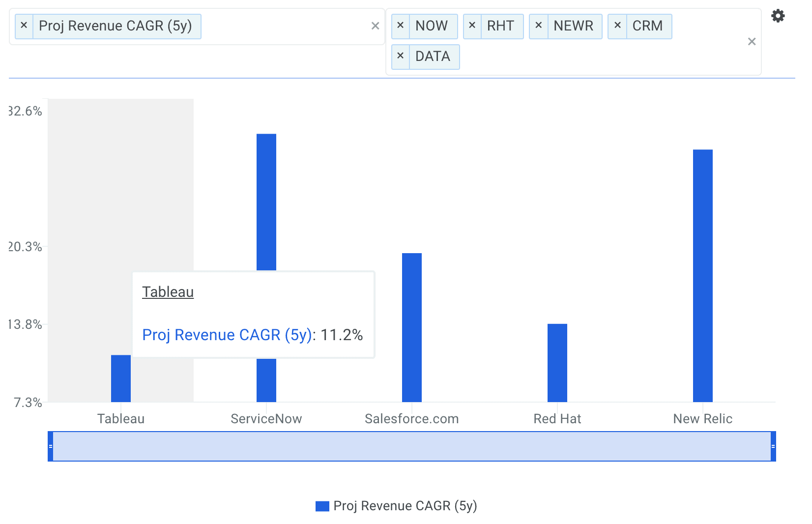This screenshot has width=812, height=524.
Task: Remove the CRM ticker tag
Action: (x=617, y=26)
